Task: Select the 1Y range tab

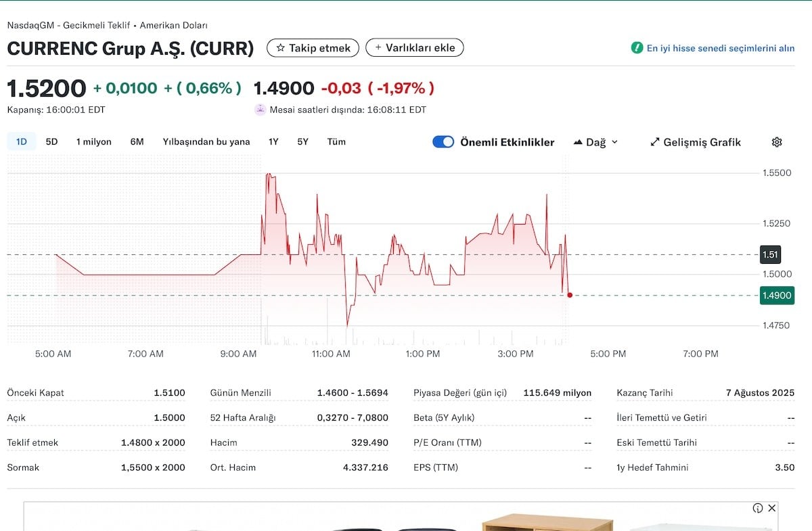Action: coord(273,141)
